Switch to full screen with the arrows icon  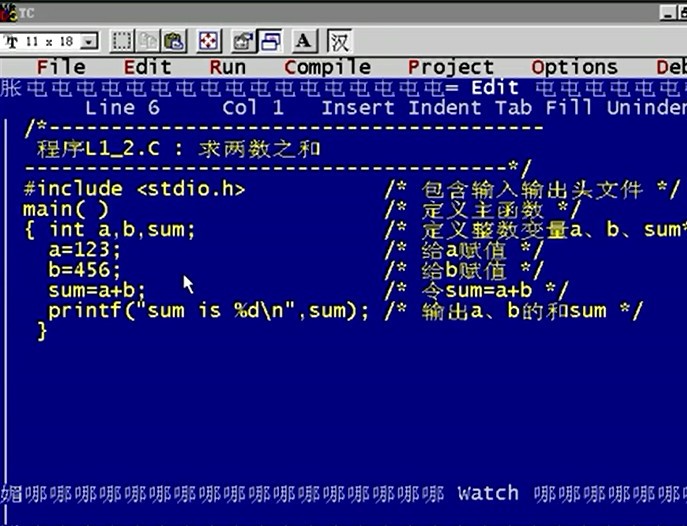coord(208,41)
